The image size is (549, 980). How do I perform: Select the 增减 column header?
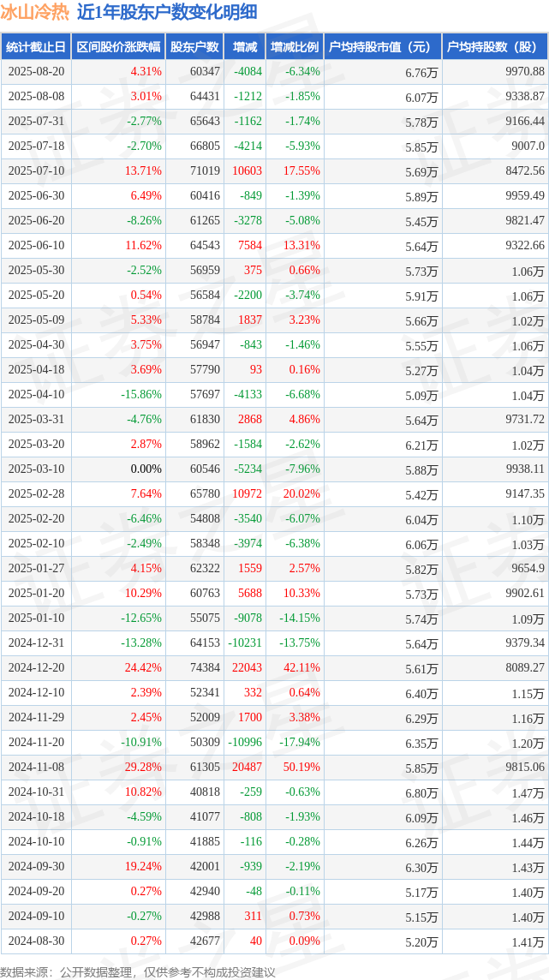[244, 46]
